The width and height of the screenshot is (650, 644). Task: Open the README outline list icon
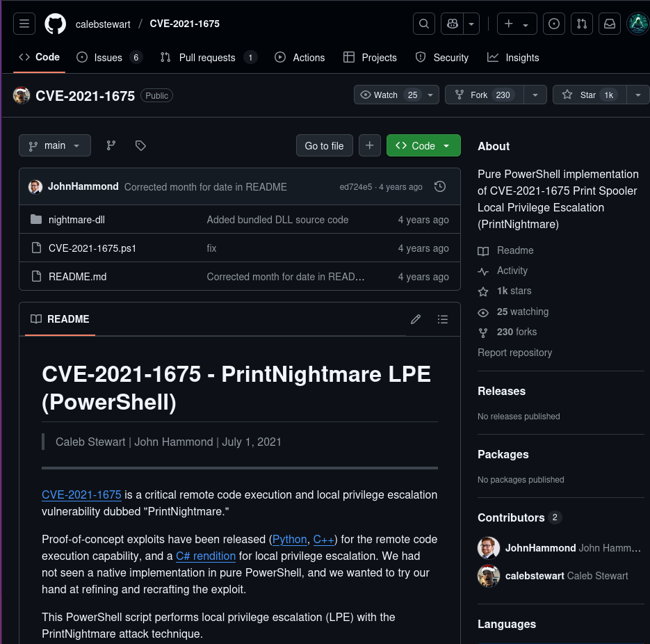pos(443,319)
